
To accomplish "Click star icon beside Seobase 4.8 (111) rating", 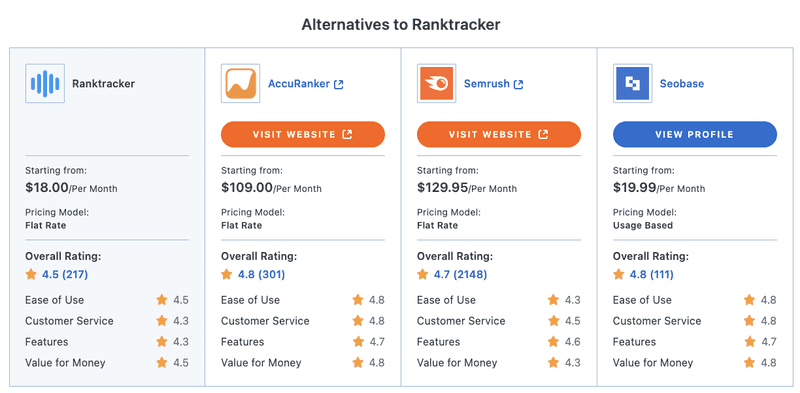I will click(619, 275).
